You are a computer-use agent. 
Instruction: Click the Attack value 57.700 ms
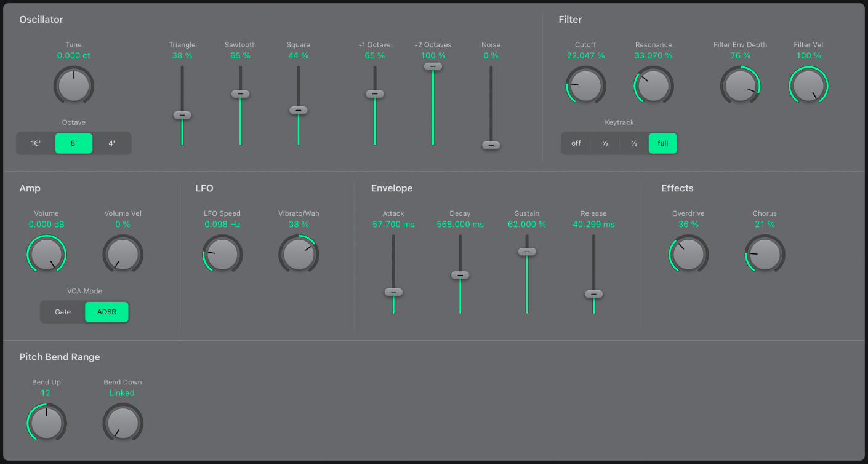(x=393, y=225)
